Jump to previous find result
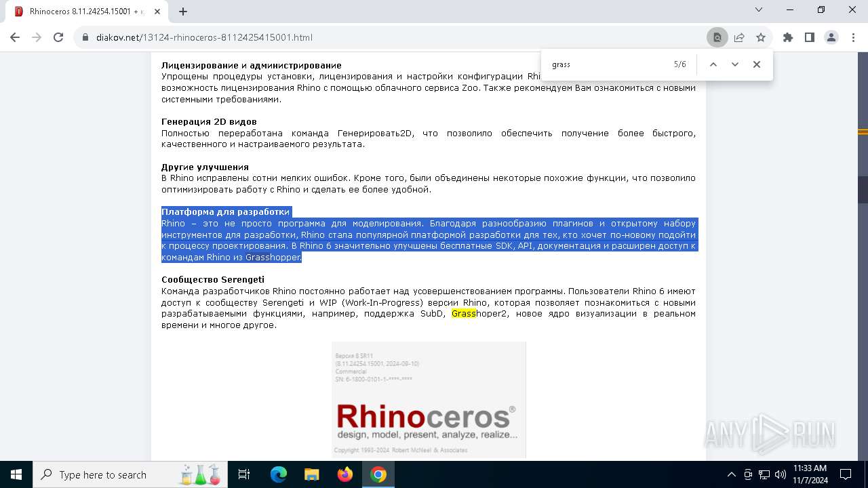This screenshot has height=488, width=868. point(713,64)
